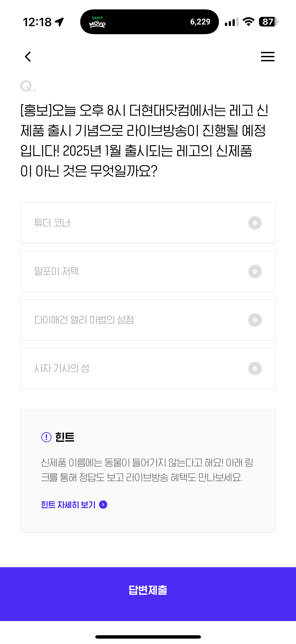Tap the 6,229 step count
296x644 pixels.
(x=200, y=22)
